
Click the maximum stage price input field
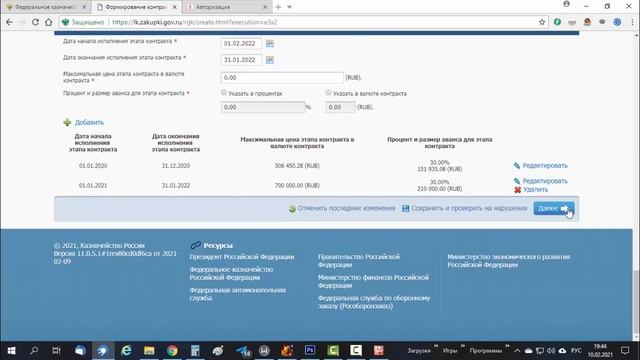click(282, 78)
